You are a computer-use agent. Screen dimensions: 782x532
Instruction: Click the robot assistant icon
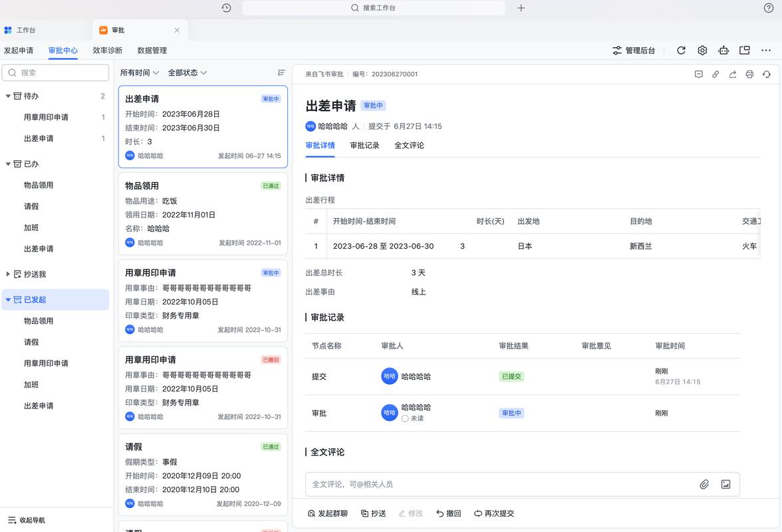(x=723, y=51)
